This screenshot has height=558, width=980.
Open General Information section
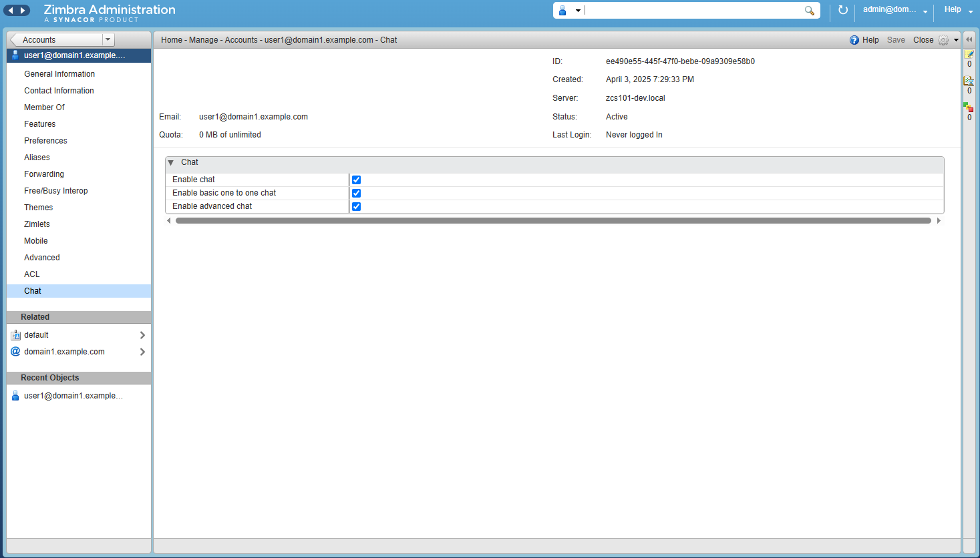tap(59, 74)
